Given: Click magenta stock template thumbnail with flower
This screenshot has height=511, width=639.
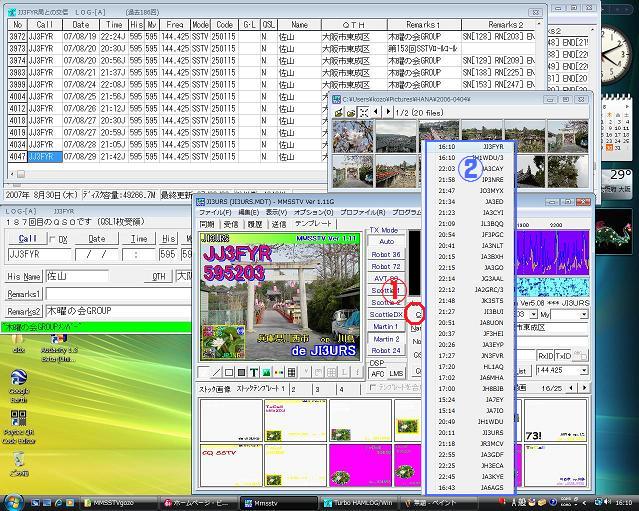Looking at the screenshot, I should (x=360, y=465).
